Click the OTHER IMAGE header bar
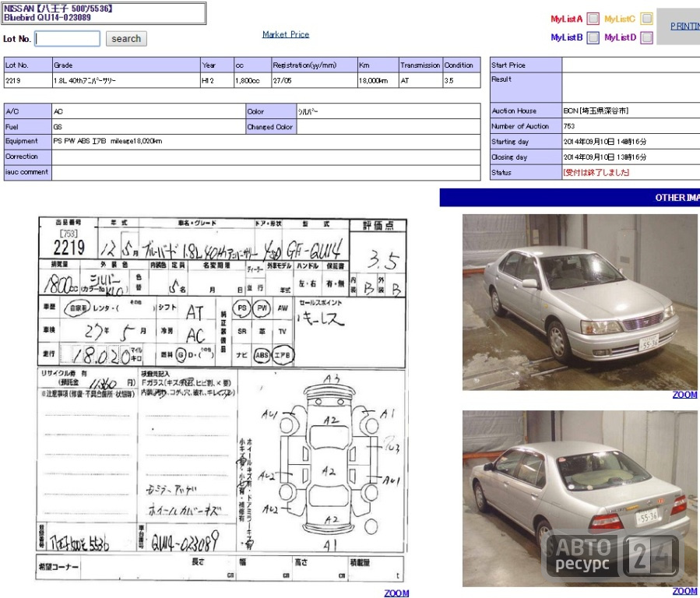 (x=570, y=197)
